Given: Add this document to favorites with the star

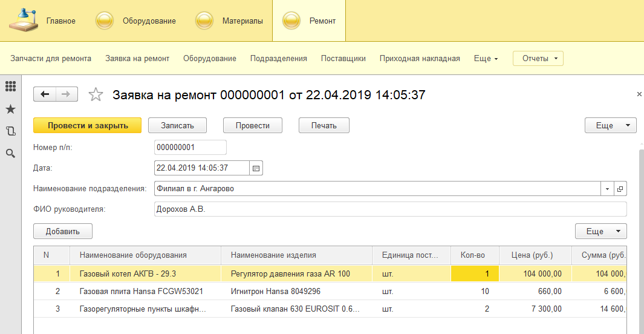Looking at the screenshot, I should 96,94.
